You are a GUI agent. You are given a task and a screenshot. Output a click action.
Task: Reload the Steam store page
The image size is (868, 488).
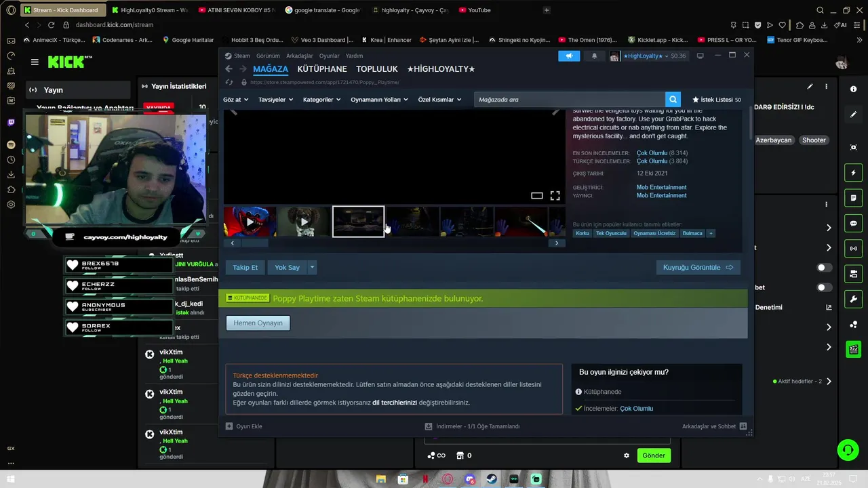pyautogui.click(x=229, y=82)
